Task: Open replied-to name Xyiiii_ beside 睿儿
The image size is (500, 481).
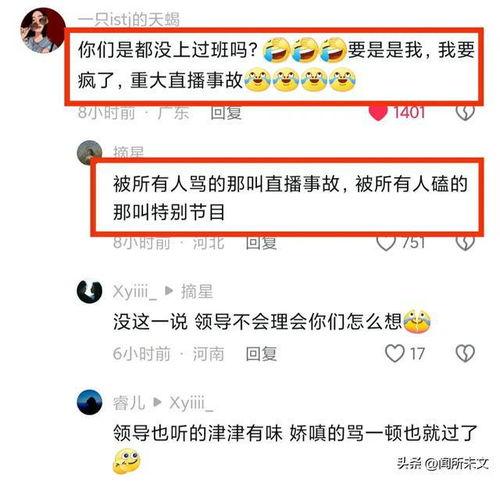Action: point(191,403)
